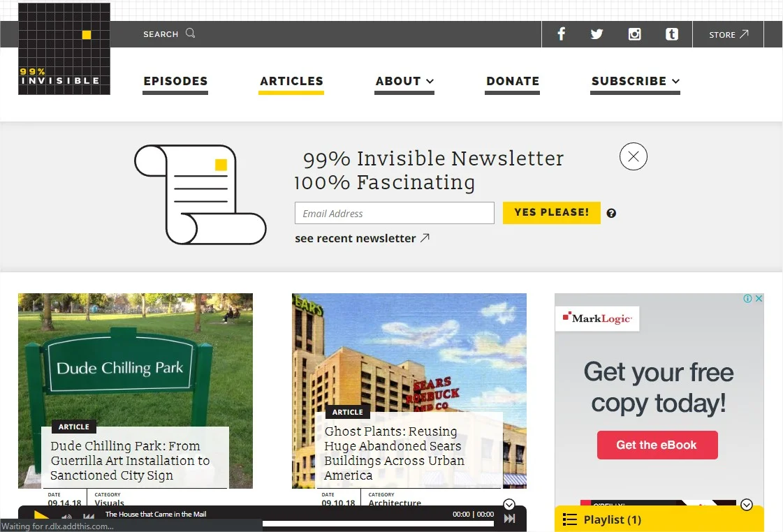Click the ad info icon
Image resolution: width=783 pixels, height=532 pixels.
coord(747,298)
